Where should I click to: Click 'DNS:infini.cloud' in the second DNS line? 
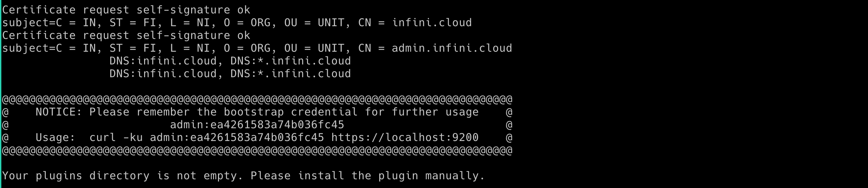tap(163, 74)
